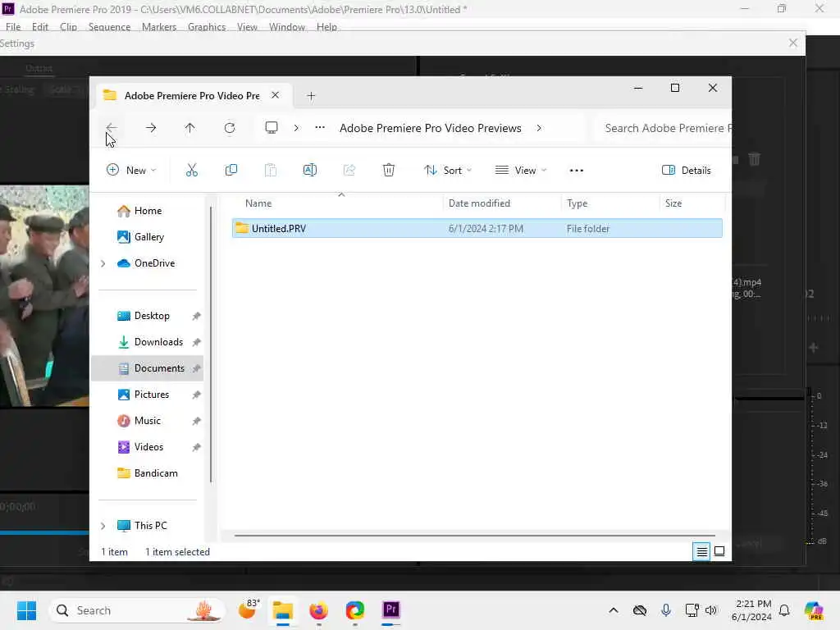840x630 pixels.
Task: Open the View dropdown
Action: (521, 171)
